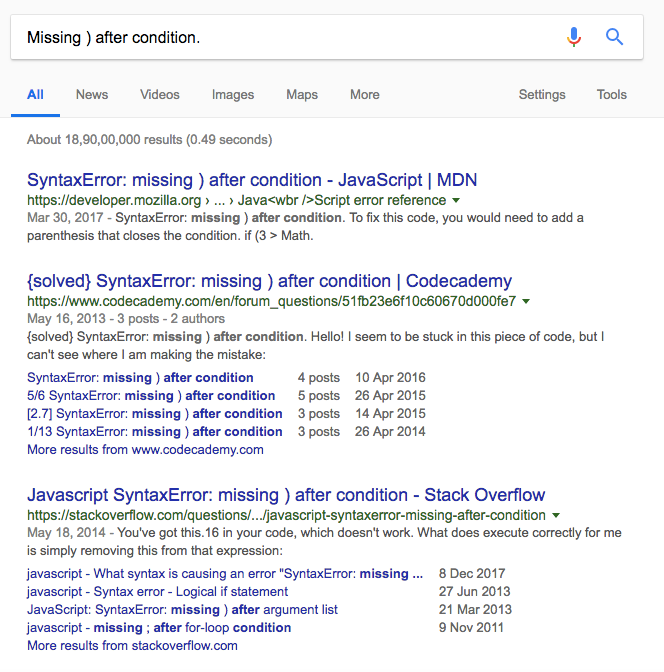Click the 'About 18,90,00,000 results' text
The width and height of the screenshot is (664, 672).
pyautogui.click(x=150, y=140)
